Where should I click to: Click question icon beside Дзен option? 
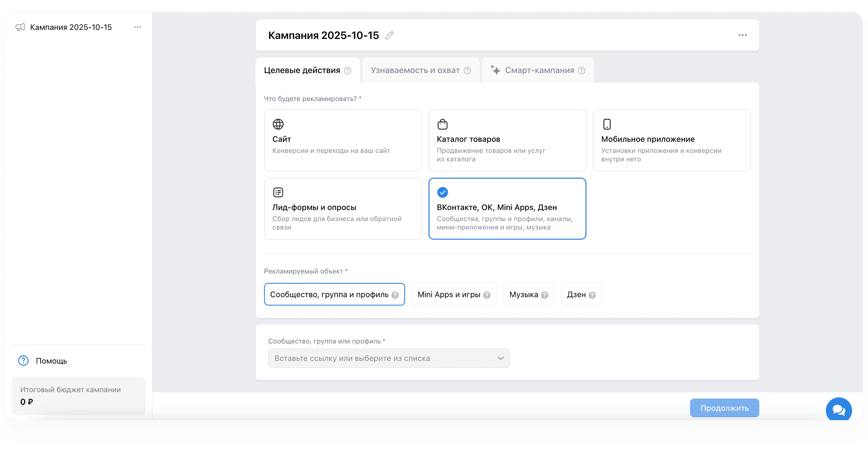point(592,295)
